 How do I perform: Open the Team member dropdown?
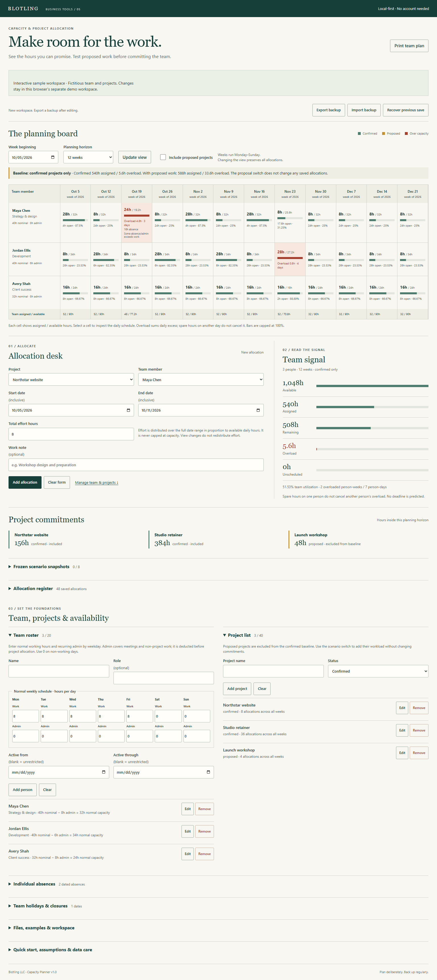click(x=201, y=380)
